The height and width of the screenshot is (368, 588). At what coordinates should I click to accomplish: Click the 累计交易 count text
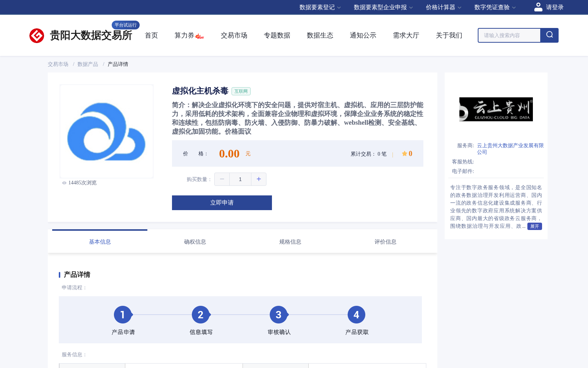pos(369,154)
